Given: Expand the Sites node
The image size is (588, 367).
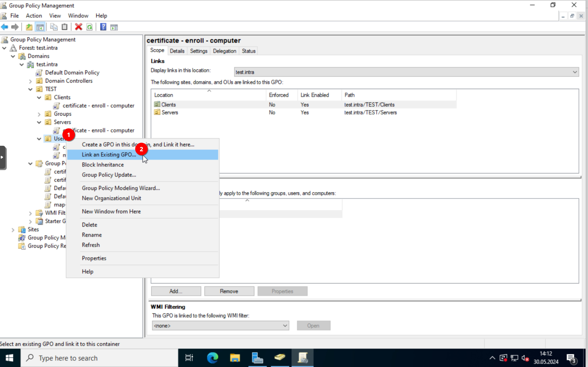Looking at the screenshot, I should pyautogui.click(x=13, y=230).
